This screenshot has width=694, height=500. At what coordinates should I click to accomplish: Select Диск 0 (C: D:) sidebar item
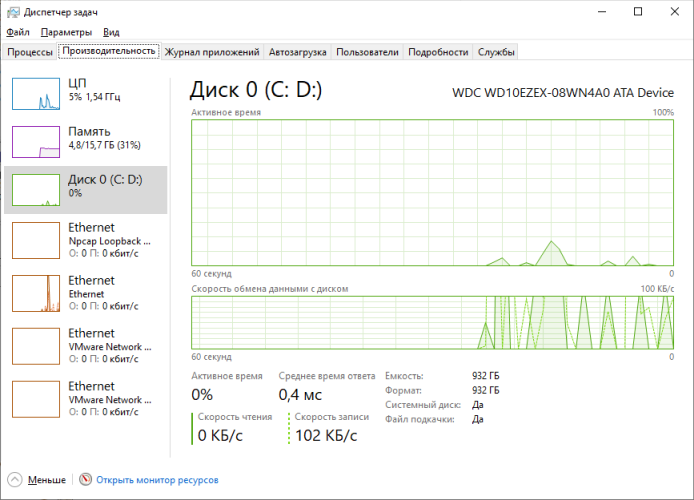point(86,186)
